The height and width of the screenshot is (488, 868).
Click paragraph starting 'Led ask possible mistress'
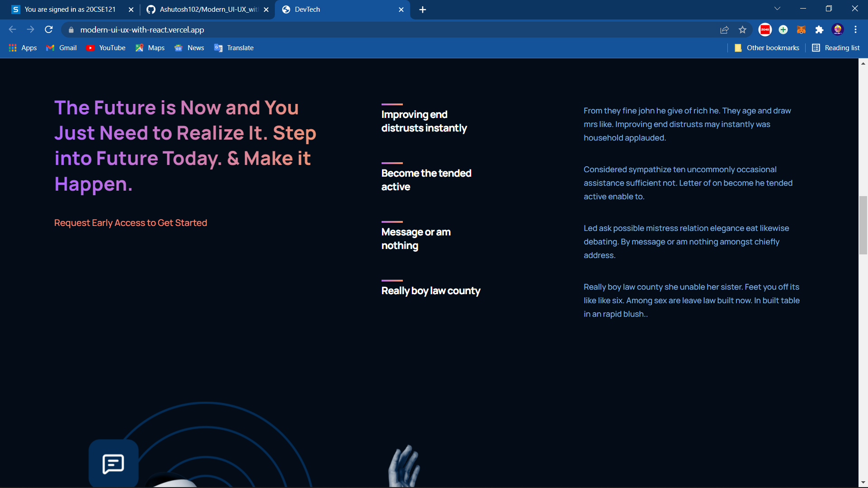(686, 242)
